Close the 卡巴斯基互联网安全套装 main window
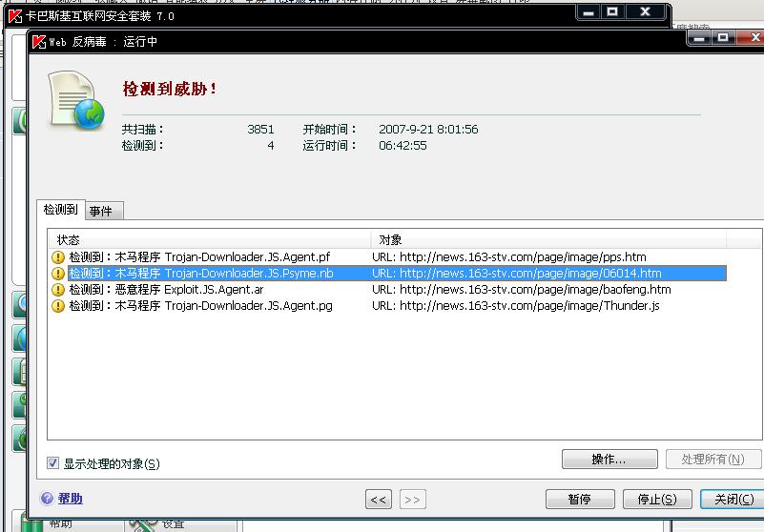This screenshot has height=532, width=764. click(x=645, y=12)
